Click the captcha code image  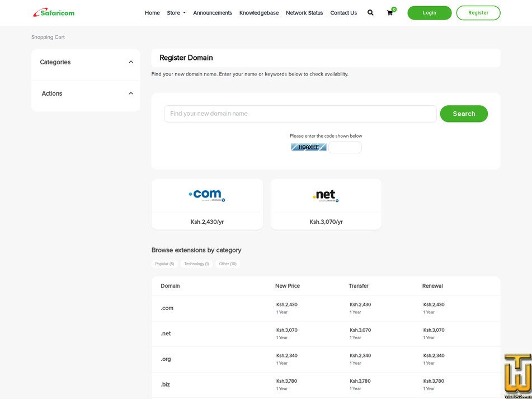tap(308, 147)
